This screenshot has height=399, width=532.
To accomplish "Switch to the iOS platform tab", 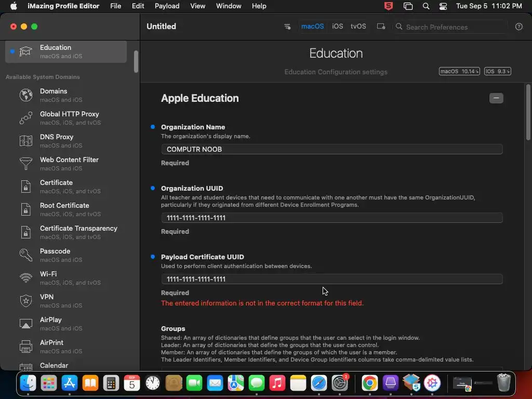I will (x=337, y=26).
